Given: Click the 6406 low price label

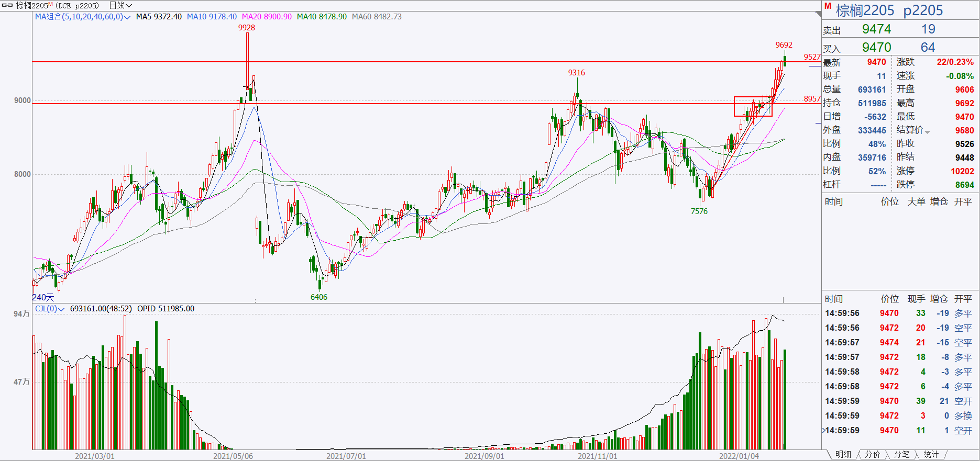Looking at the screenshot, I should [319, 297].
